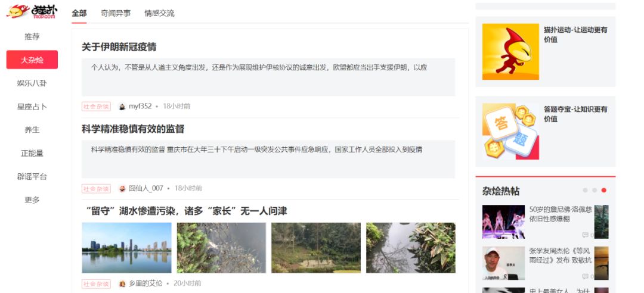The width and height of the screenshot is (644, 293).
Task: Click the myf352 user avatar icon
Action: (122, 107)
